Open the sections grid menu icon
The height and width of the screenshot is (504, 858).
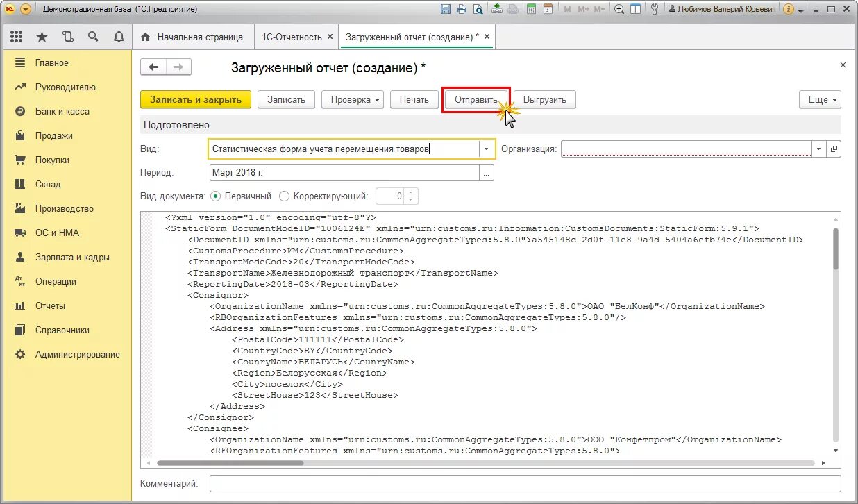[17, 37]
